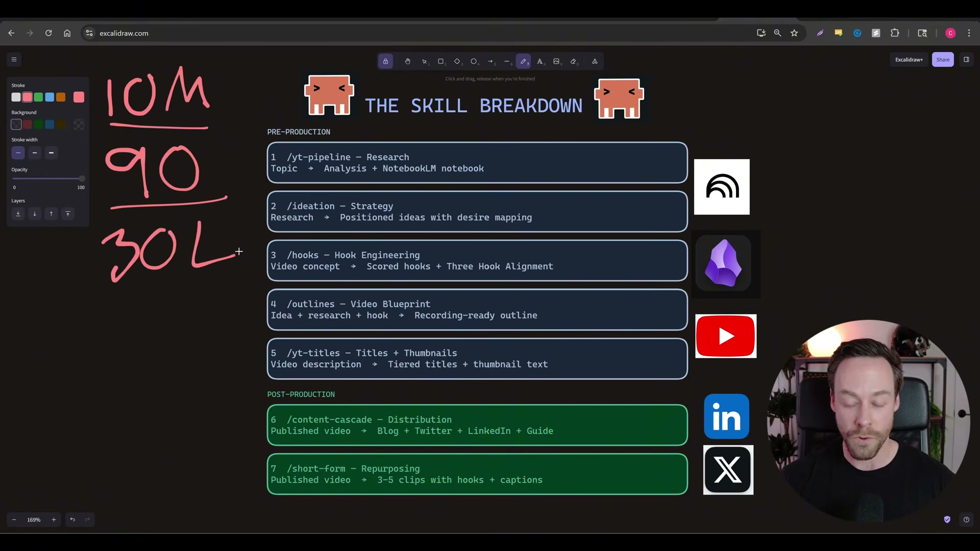Set stroke width to thin
The height and width of the screenshot is (551, 980).
18,153
